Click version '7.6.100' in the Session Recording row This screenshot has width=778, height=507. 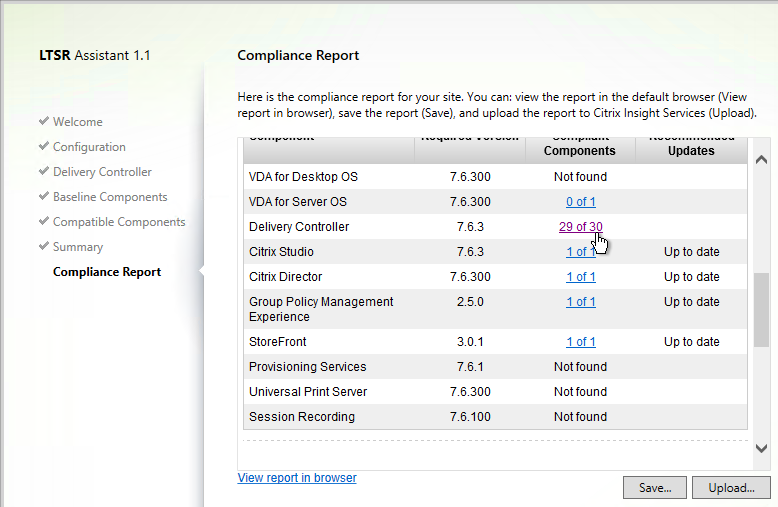coord(470,417)
